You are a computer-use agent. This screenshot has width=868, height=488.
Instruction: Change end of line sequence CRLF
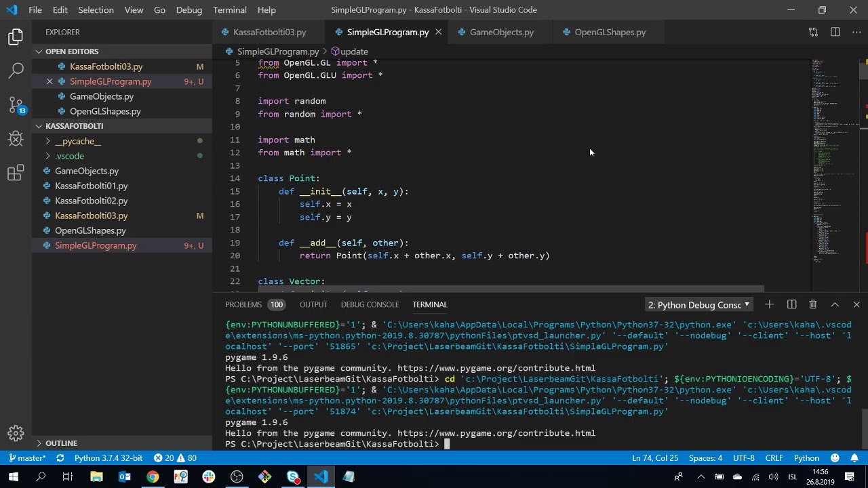pos(774,458)
